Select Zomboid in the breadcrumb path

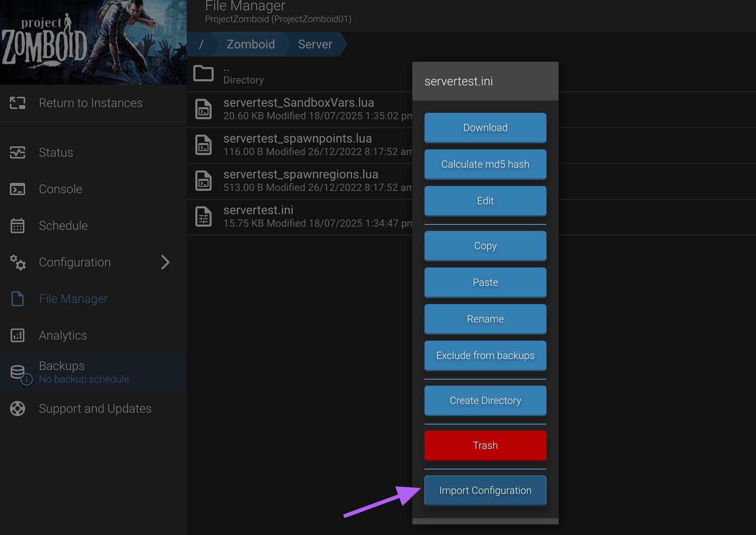coord(250,44)
